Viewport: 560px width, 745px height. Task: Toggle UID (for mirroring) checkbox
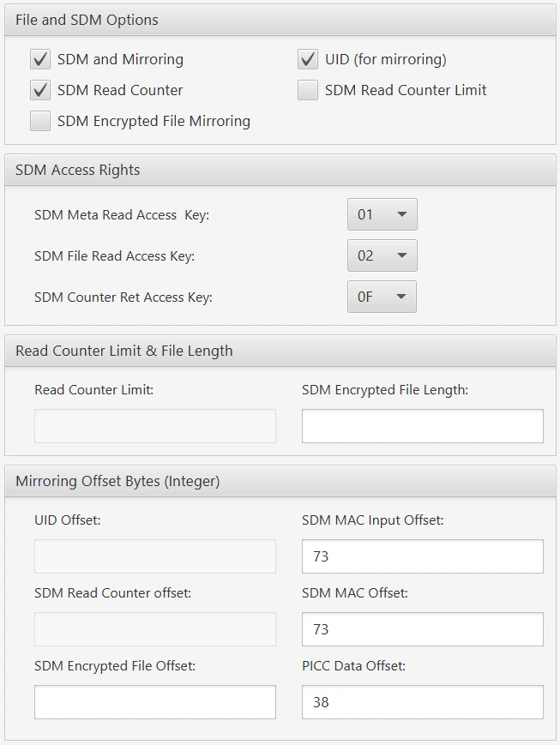point(308,60)
